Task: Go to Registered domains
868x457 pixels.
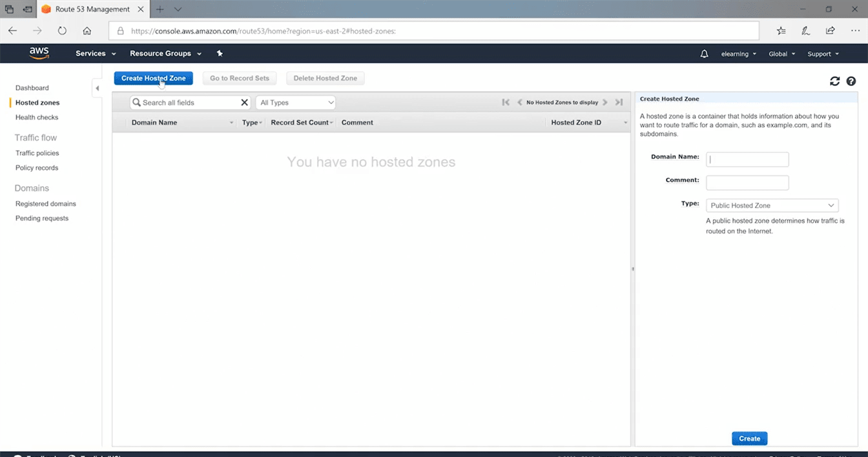Action: click(46, 204)
